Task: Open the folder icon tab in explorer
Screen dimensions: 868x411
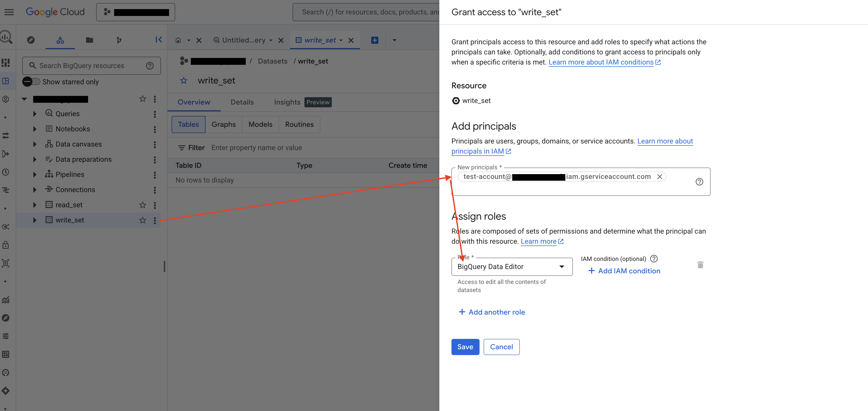Action: click(89, 40)
